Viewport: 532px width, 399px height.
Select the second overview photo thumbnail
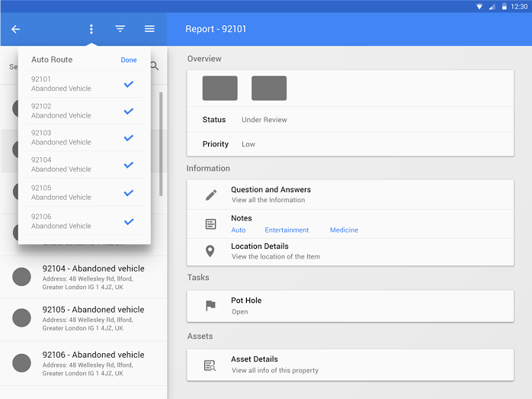269,88
